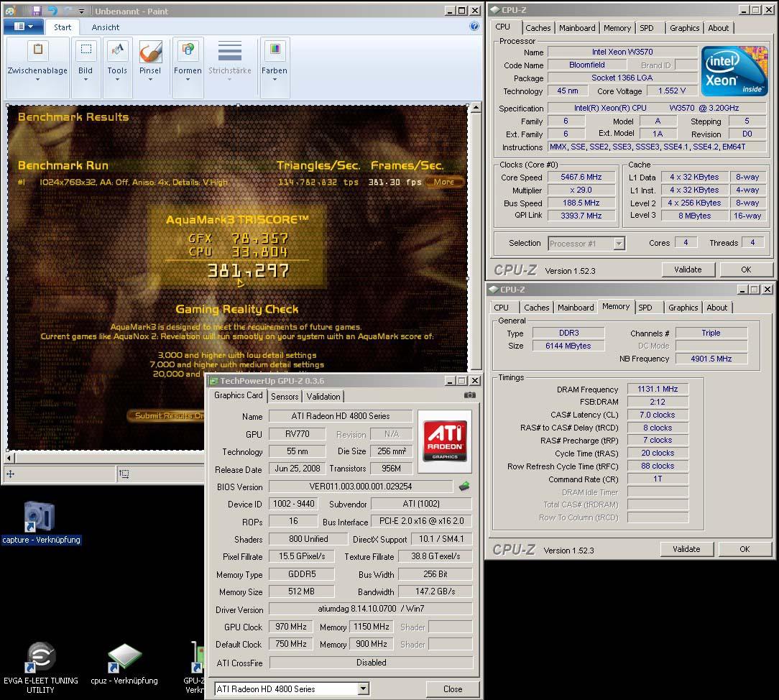Open the Sensors tab in GPU-Z
Viewport: 779px width, 700px height.
tap(285, 397)
